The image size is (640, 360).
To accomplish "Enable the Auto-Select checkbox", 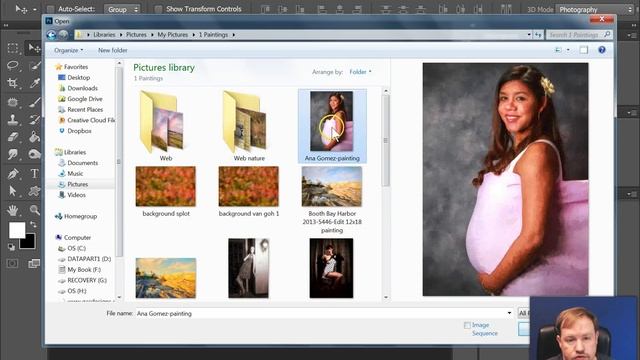I will coord(50,9).
